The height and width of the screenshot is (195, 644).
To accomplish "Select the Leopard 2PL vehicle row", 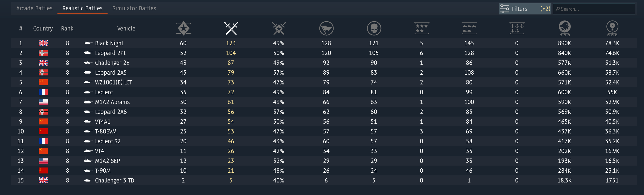I will pyautogui.click(x=111, y=53).
